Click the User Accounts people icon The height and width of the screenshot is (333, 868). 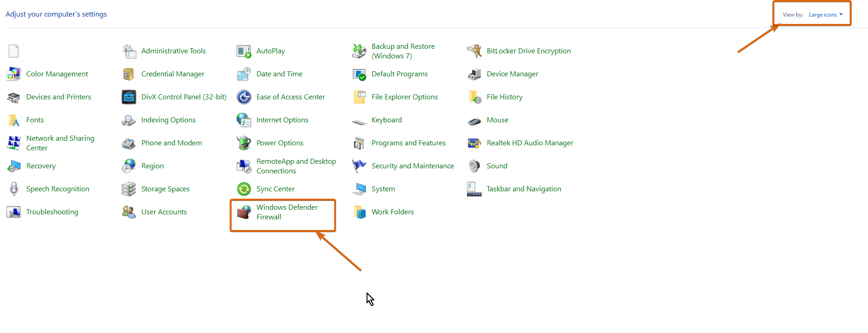(129, 212)
